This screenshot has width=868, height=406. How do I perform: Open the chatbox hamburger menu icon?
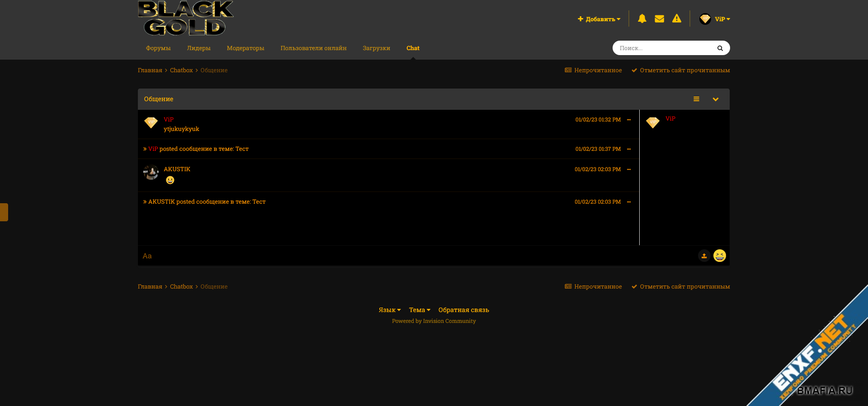click(696, 99)
